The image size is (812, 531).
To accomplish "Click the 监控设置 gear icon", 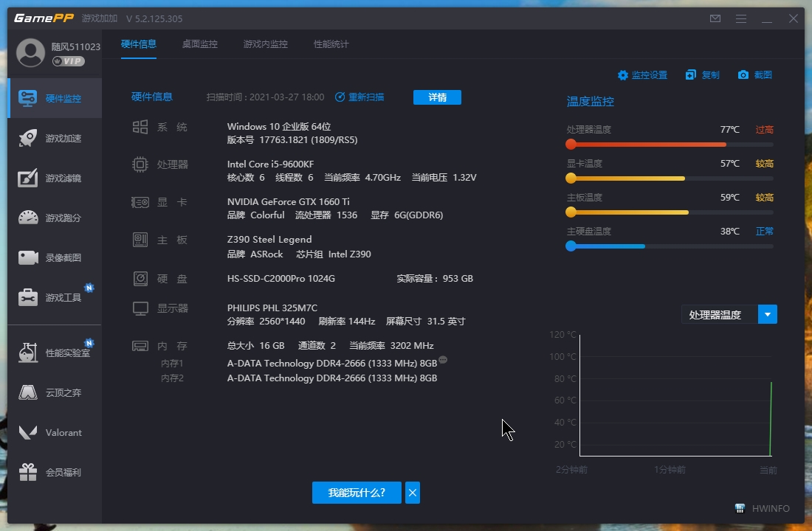I will pos(623,75).
